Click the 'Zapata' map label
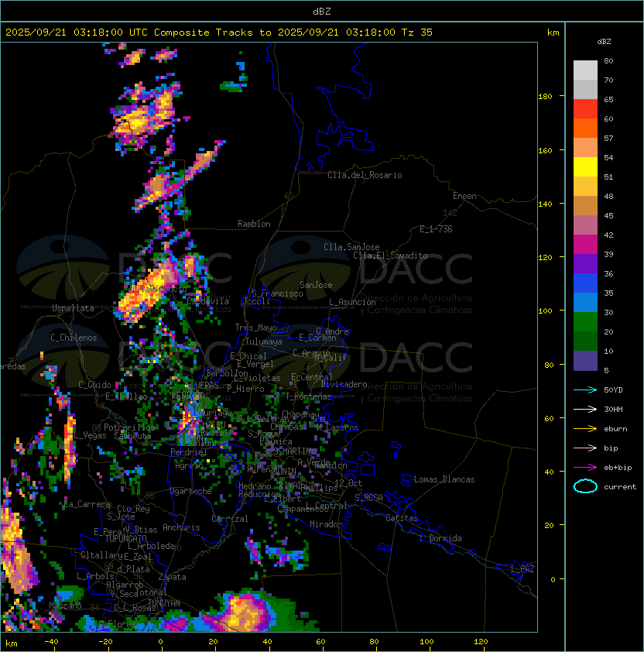 click(x=172, y=577)
